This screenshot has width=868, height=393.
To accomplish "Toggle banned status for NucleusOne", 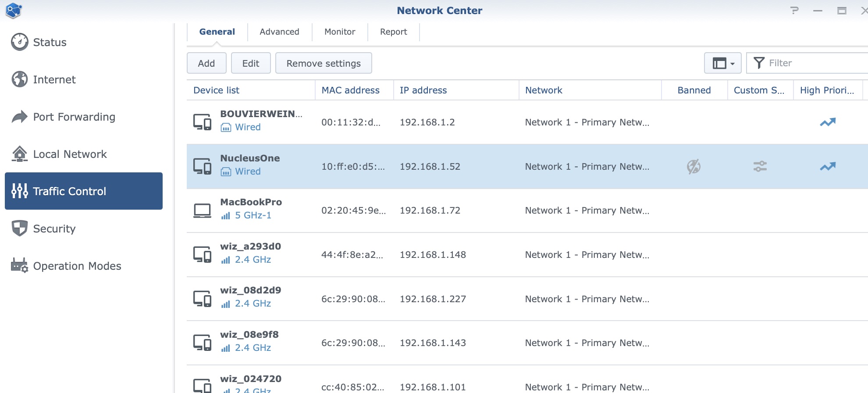I will tap(694, 167).
